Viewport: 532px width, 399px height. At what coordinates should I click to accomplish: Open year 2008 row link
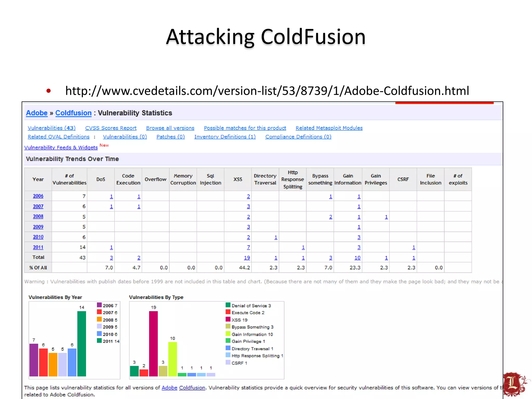[x=38, y=216]
